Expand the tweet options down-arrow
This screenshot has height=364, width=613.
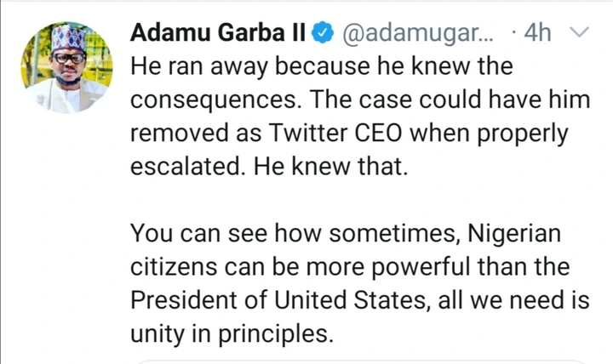[x=578, y=33]
